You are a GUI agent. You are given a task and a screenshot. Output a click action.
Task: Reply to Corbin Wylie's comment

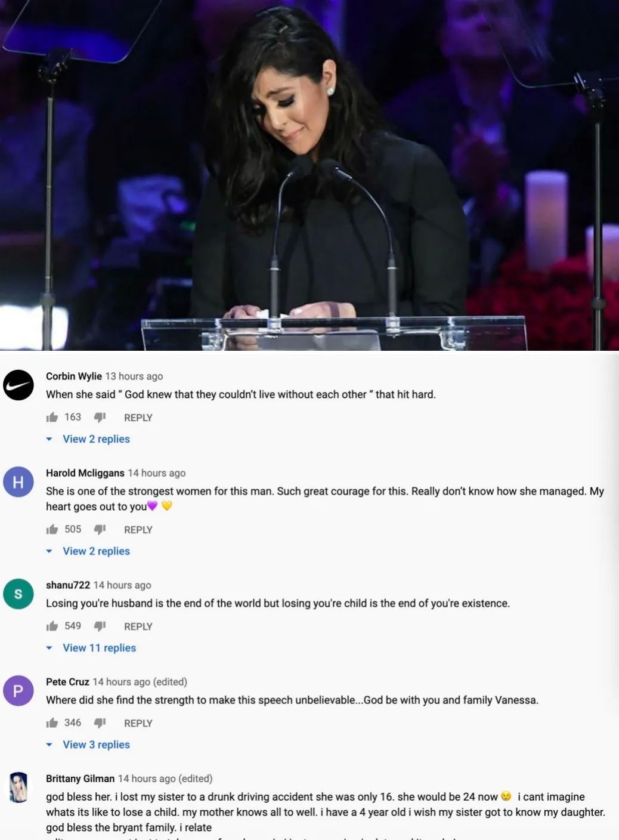[138, 418]
